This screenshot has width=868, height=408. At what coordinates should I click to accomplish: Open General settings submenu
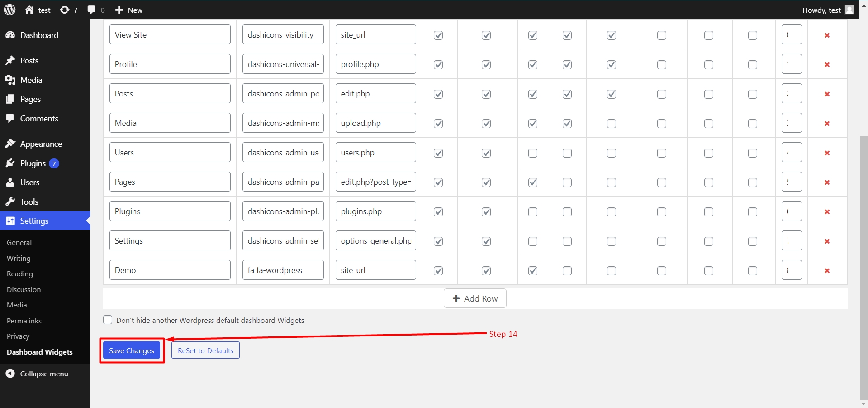tap(19, 242)
